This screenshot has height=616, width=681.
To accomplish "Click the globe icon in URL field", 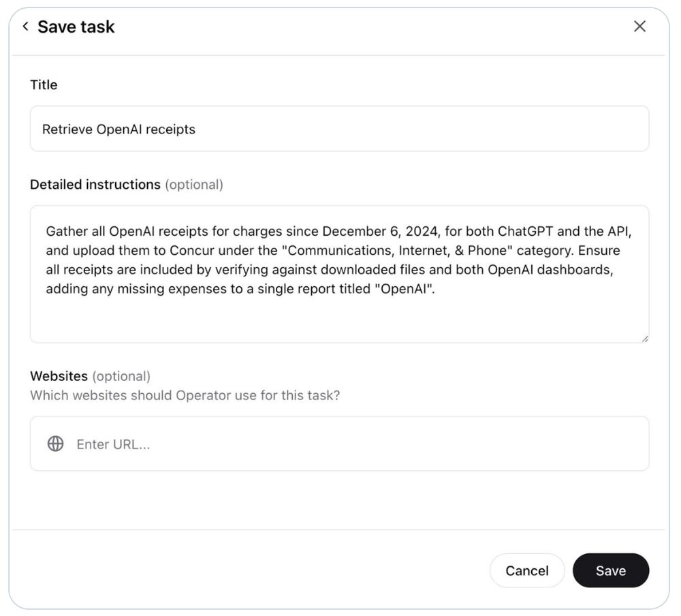I will click(56, 444).
